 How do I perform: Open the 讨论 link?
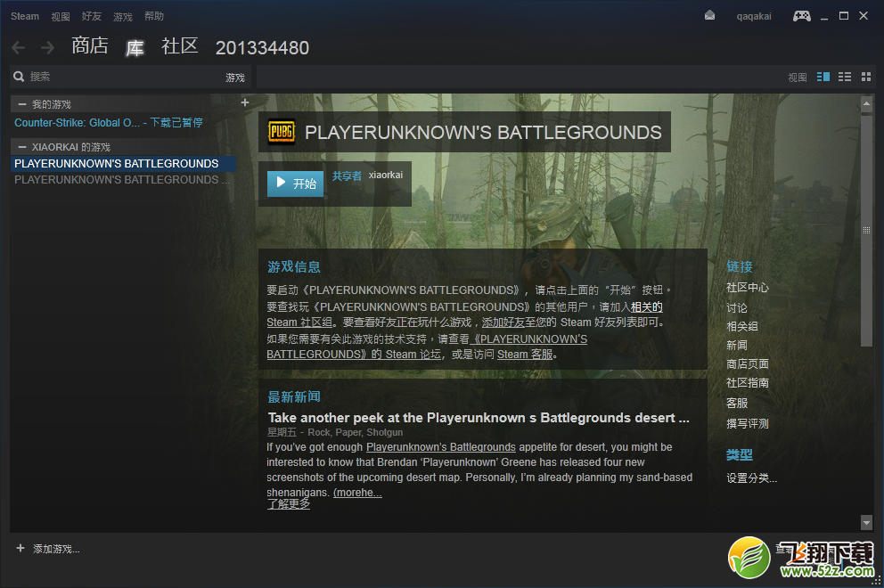(736, 308)
